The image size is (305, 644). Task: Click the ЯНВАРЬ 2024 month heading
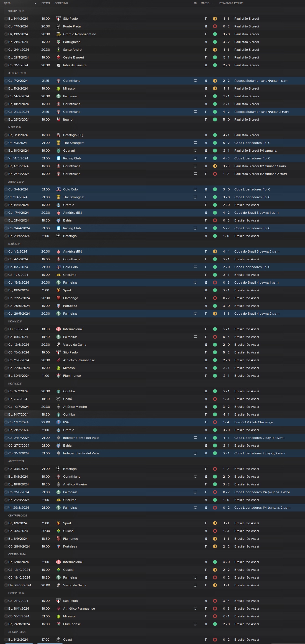coord(16,11)
